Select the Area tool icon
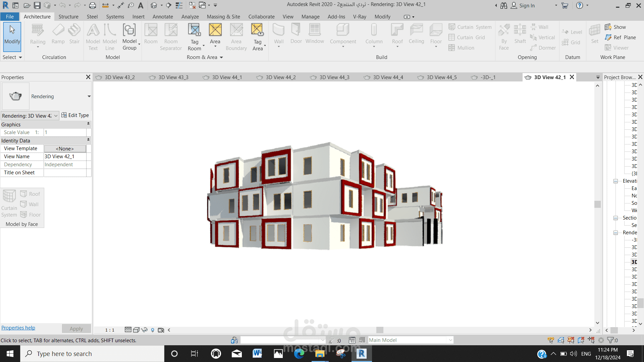 (x=215, y=30)
